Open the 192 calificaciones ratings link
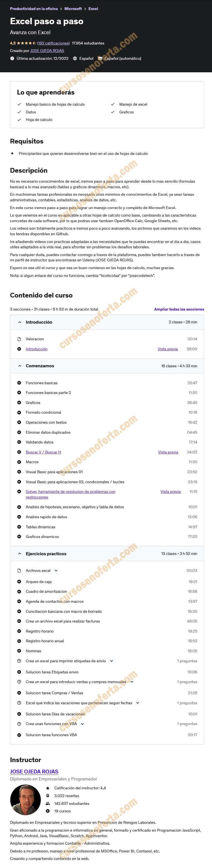This screenshot has height=868, width=212. pyautogui.click(x=53, y=43)
